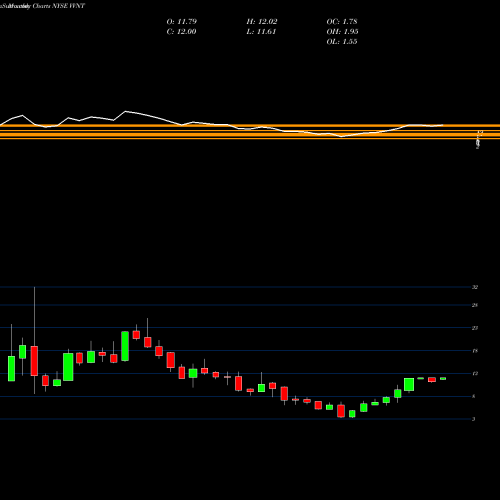500x500 pixels.
Task: Click the 'Charts NYSE WNT' chart title
Action: pyautogui.click(x=59, y=6)
